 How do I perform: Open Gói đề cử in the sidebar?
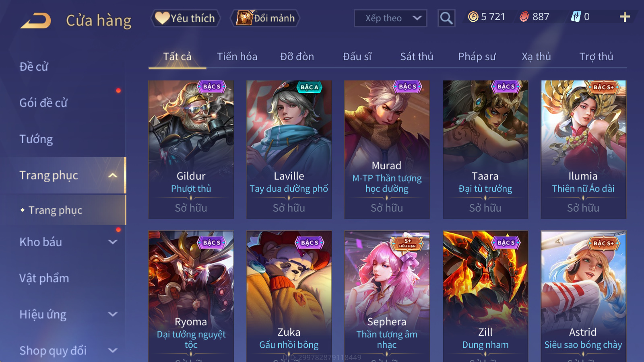(x=43, y=103)
